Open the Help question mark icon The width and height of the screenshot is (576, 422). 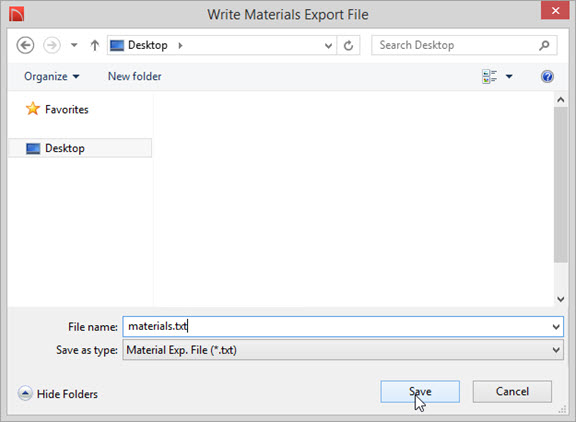[547, 76]
